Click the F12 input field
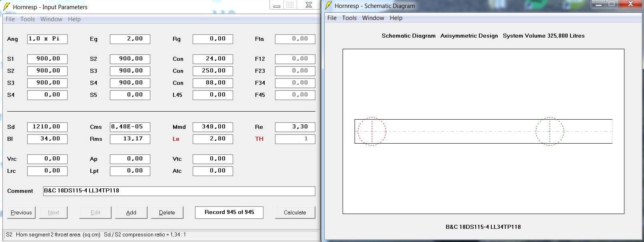Screen dimensions: 644x242 point(295,59)
